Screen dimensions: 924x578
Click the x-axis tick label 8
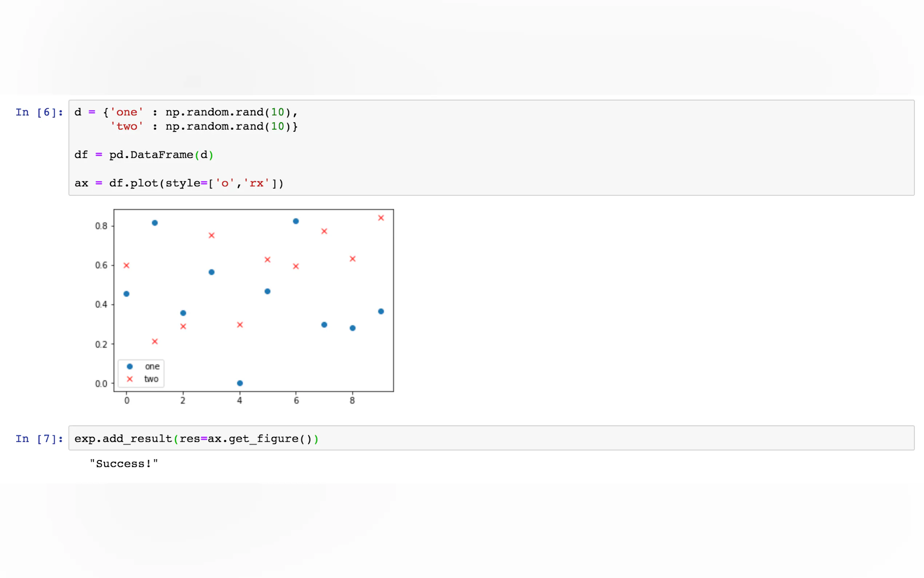point(352,400)
